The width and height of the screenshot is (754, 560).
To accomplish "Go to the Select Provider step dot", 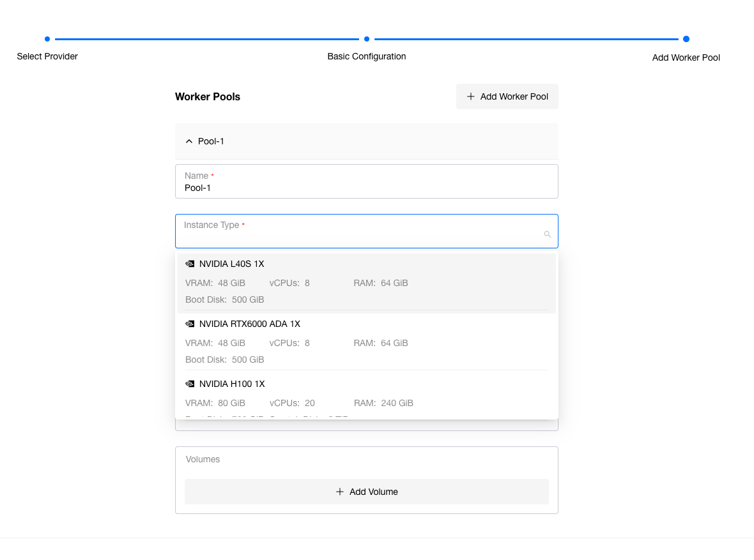I will (47, 39).
